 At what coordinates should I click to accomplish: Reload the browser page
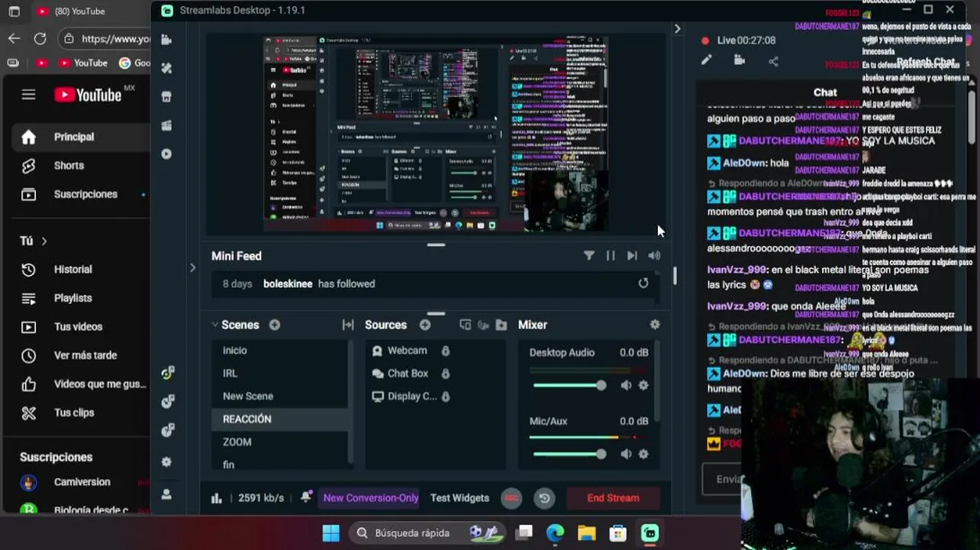point(40,38)
